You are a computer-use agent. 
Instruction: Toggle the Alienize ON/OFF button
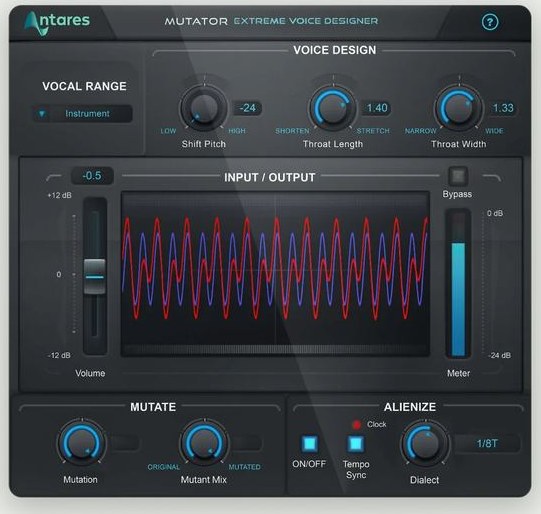pyautogui.click(x=309, y=444)
